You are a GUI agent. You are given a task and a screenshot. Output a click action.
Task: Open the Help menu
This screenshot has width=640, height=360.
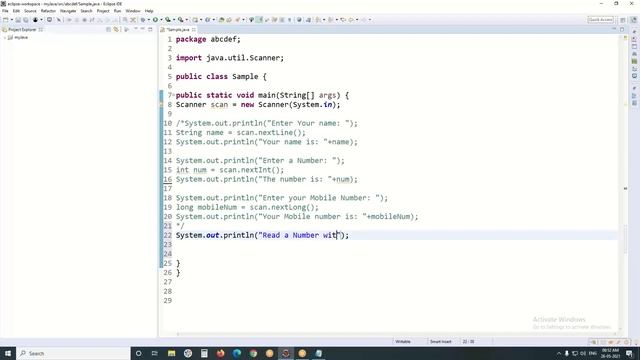pos(149,11)
